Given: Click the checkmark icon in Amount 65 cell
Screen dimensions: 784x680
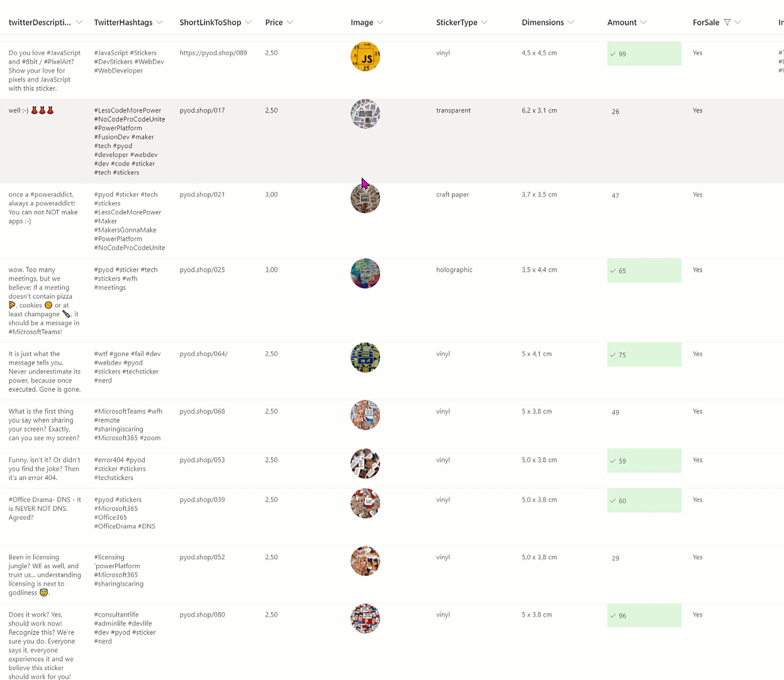Looking at the screenshot, I should (613, 271).
